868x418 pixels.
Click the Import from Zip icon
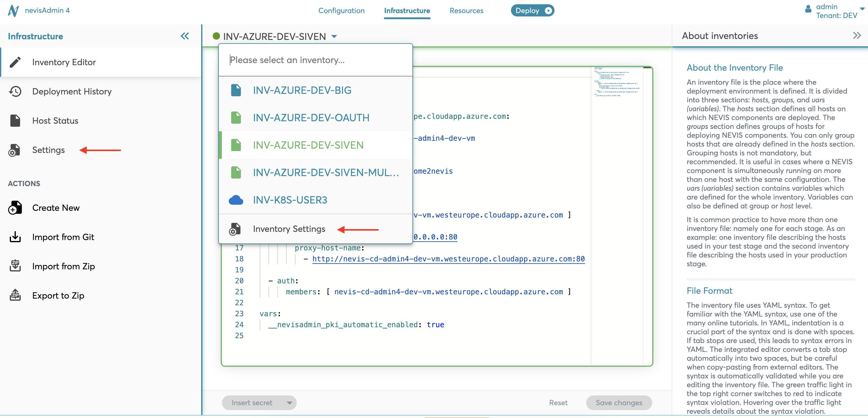(15, 266)
